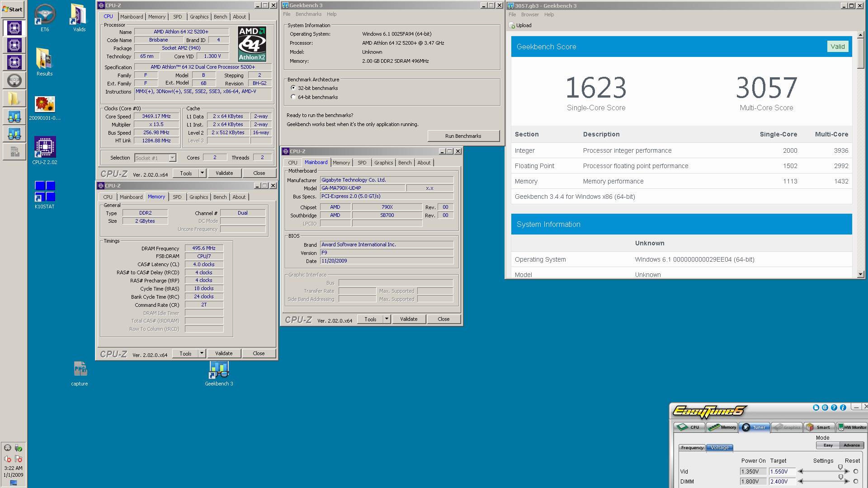Open the Memory tab in EasyTune6
868x488 pixels.
pyautogui.click(x=723, y=427)
